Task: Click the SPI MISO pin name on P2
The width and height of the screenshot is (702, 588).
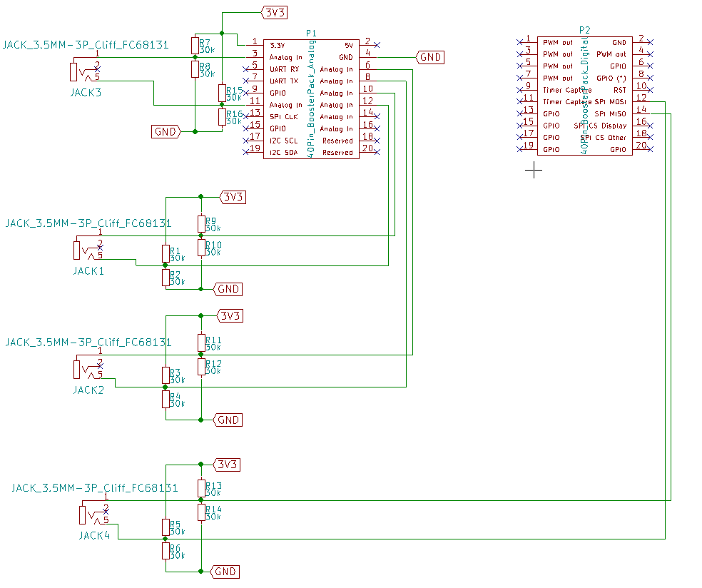Action: point(610,113)
